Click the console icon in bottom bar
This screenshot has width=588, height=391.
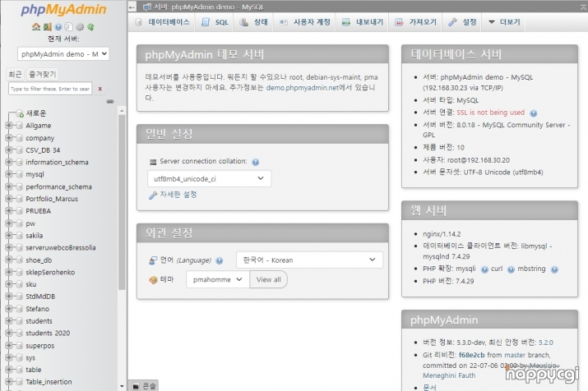pos(136,386)
